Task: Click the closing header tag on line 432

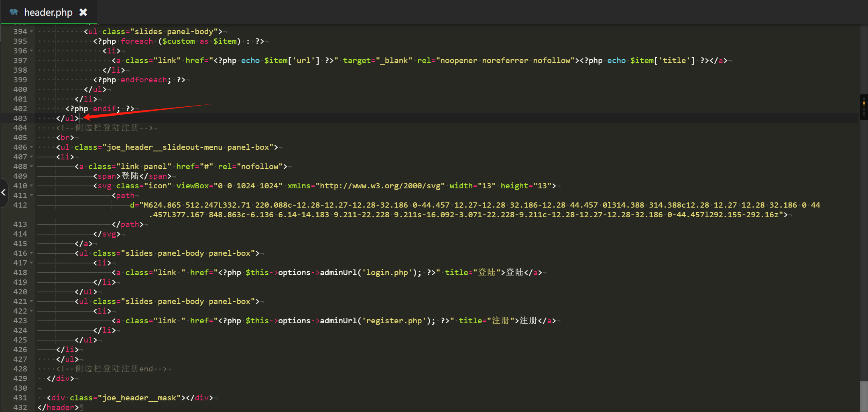Action: tap(58, 407)
